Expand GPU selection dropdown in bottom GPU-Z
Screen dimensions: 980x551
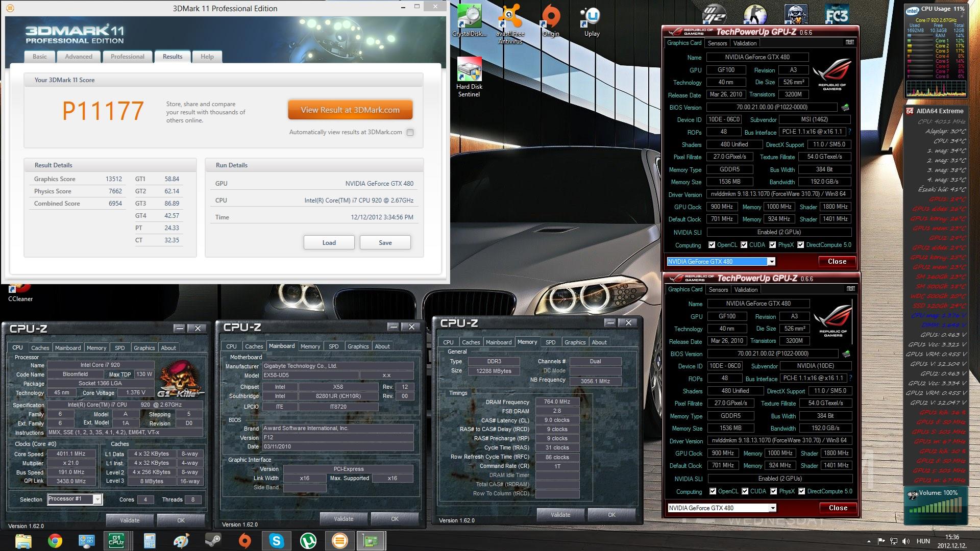pos(773,508)
